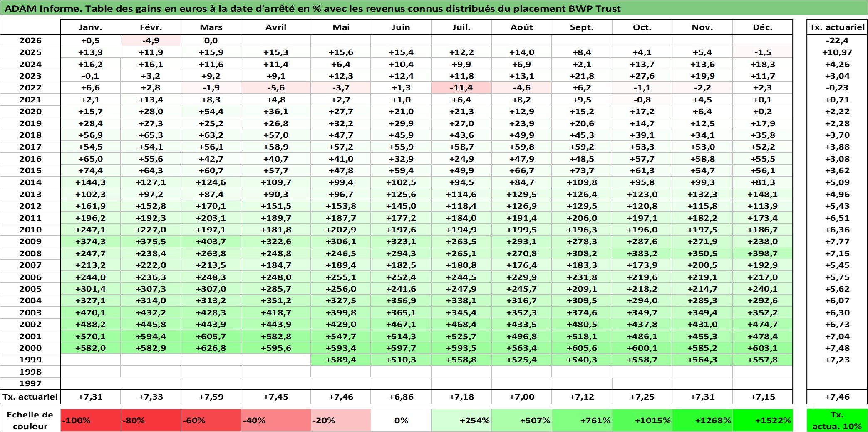
Task: Select the +589,4 cell for Mai 1999
Action: pos(341,360)
